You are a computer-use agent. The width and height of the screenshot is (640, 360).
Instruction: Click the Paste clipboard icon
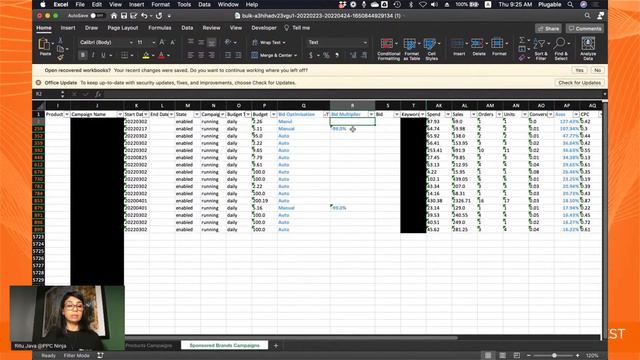(44, 44)
